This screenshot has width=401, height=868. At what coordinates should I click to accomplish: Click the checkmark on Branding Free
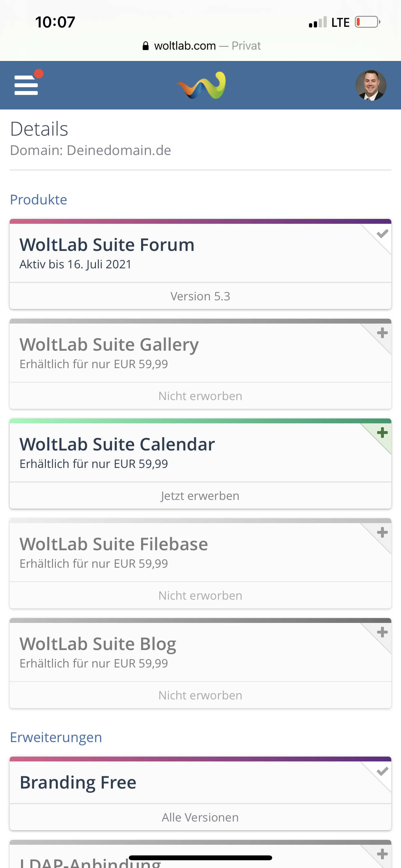382,771
